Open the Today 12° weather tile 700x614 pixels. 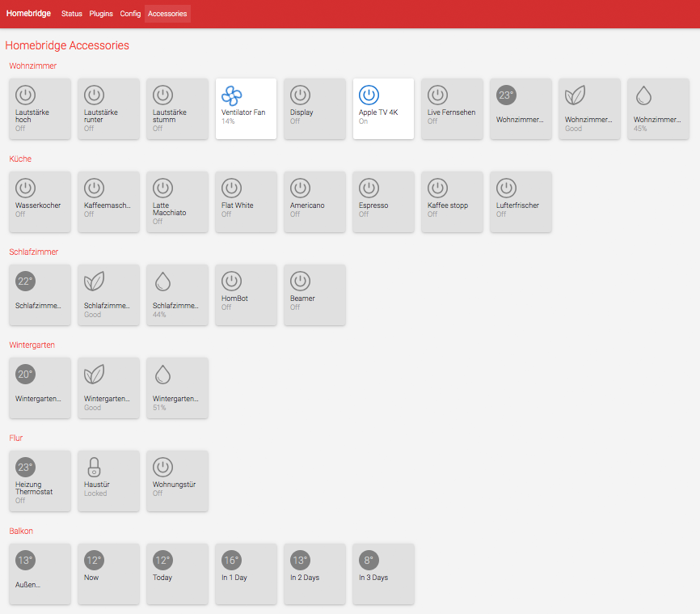point(177,574)
